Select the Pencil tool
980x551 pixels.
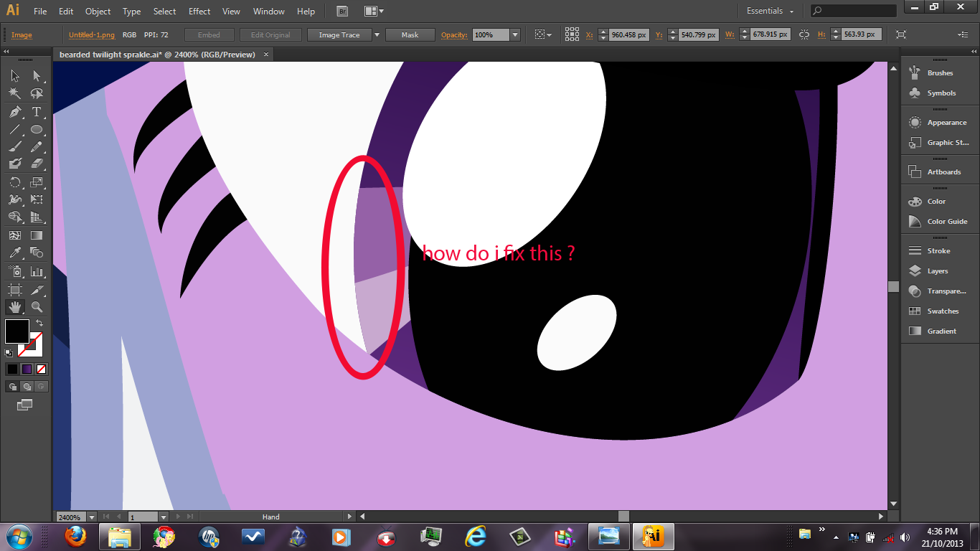coord(37,146)
